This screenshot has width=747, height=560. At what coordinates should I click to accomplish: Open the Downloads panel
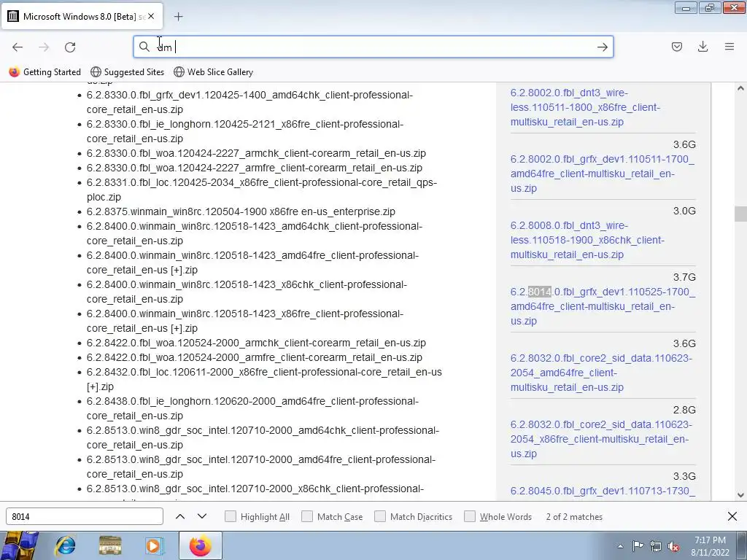(x=703, y=47)
